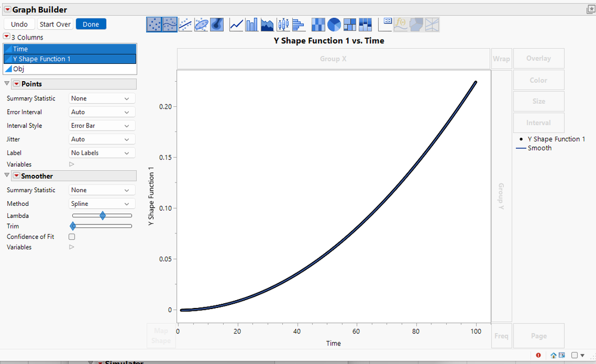Adjust the Trim slider handle
Screen dimensions: 596x364
point(73,226)
